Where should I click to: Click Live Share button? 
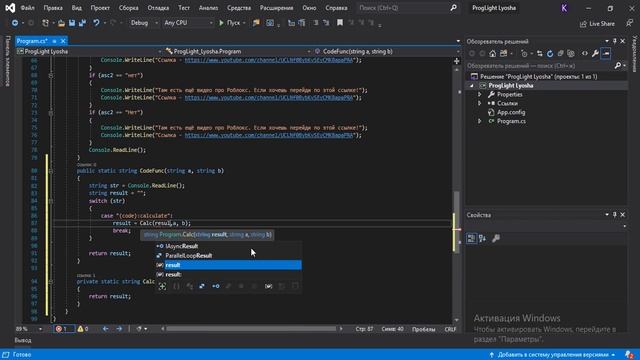click(x=597, y=24)
